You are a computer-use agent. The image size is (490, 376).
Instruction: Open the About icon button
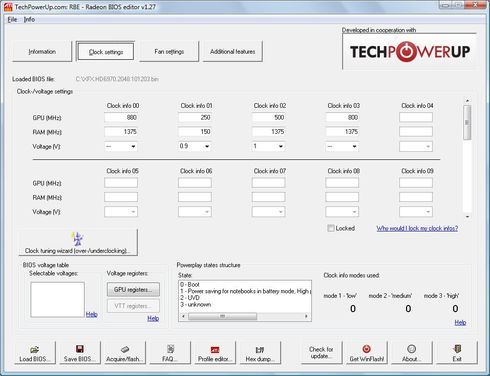pos(412,349)
